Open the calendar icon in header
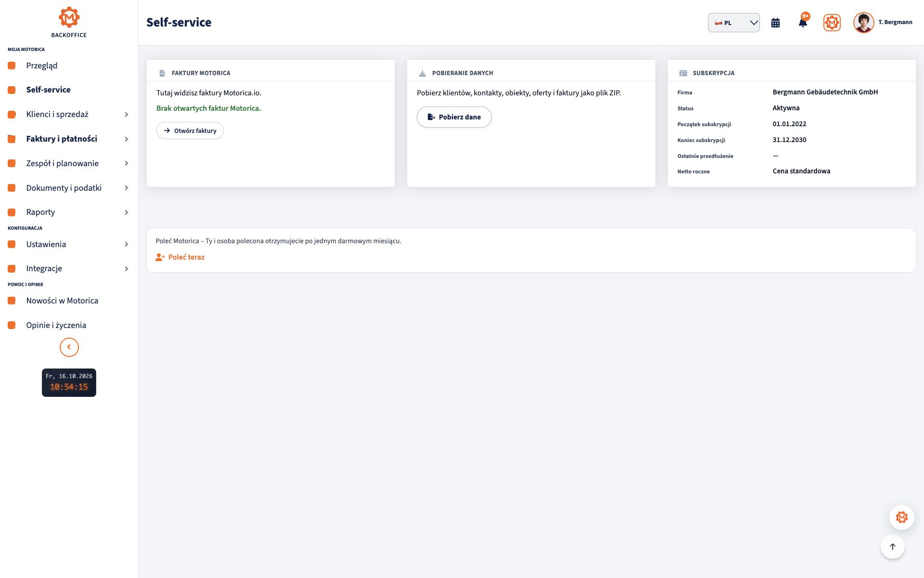This screenshot has width=924, height=578. pos(775,23)
